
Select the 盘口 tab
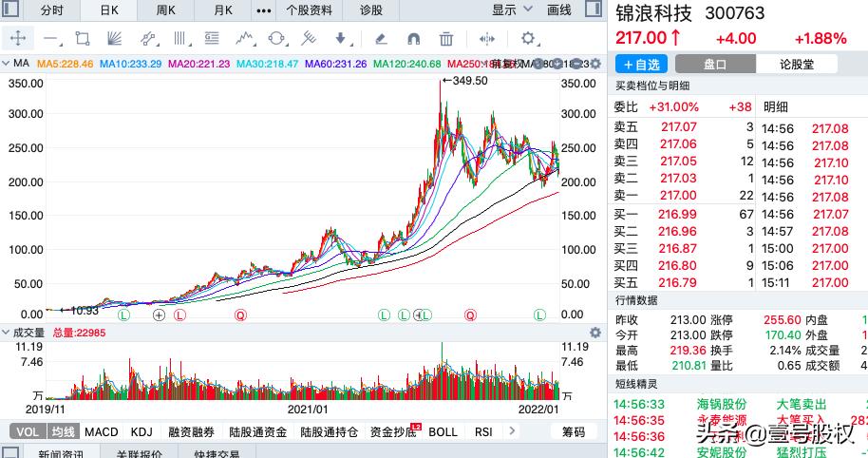pyautogui.click(x=715, y=64)
